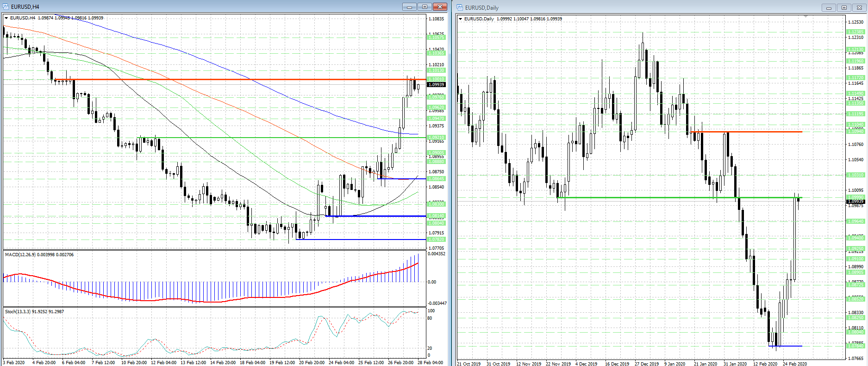Image resolution: width=868 pixels, height=366 pixels.
Task: Click the '3 Feb 2020' date label in H4 chart
Action: (x=14, y=363)
